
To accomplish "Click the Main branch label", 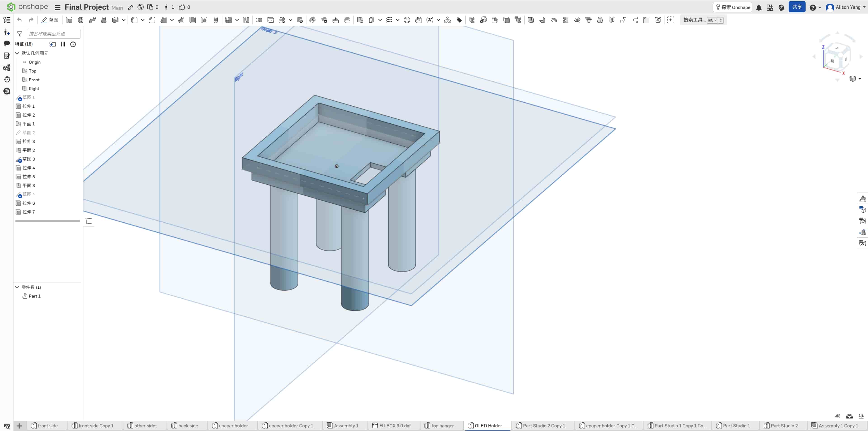I will point(117,7).
